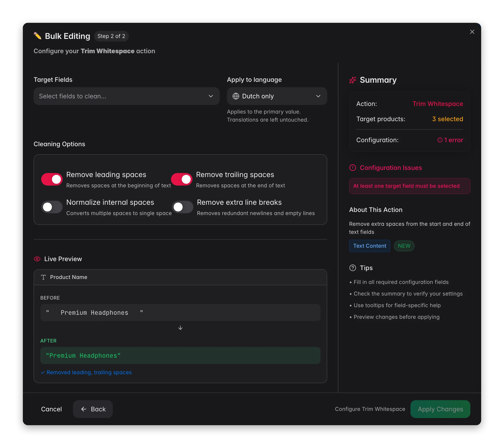Click the Normalize internal spaces label
504x448 pixels.
[110, 202]
